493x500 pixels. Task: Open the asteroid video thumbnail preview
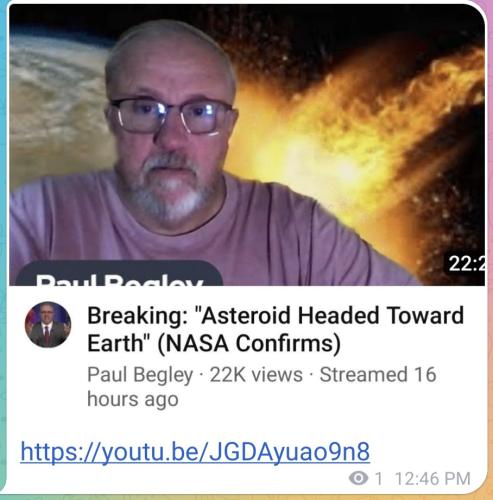click(x=247, y=145)
